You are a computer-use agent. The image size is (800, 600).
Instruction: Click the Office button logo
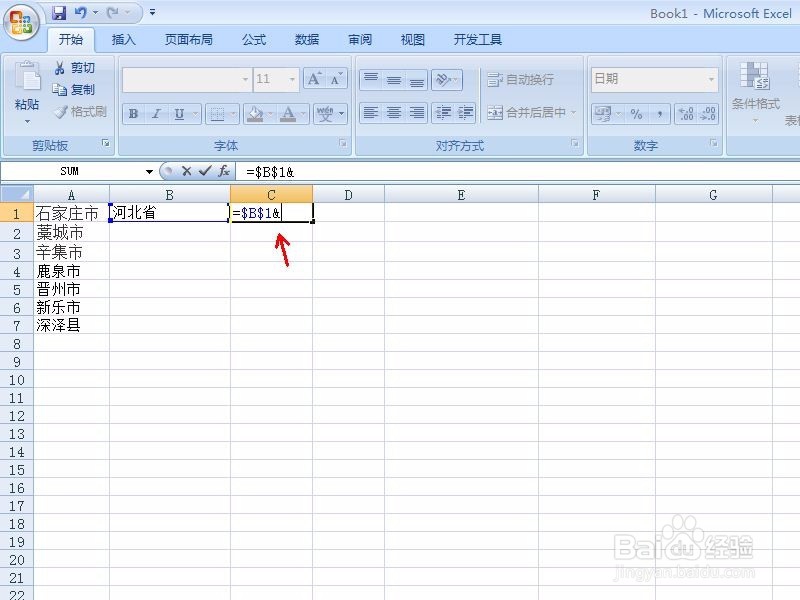click(x=21, y=22)
